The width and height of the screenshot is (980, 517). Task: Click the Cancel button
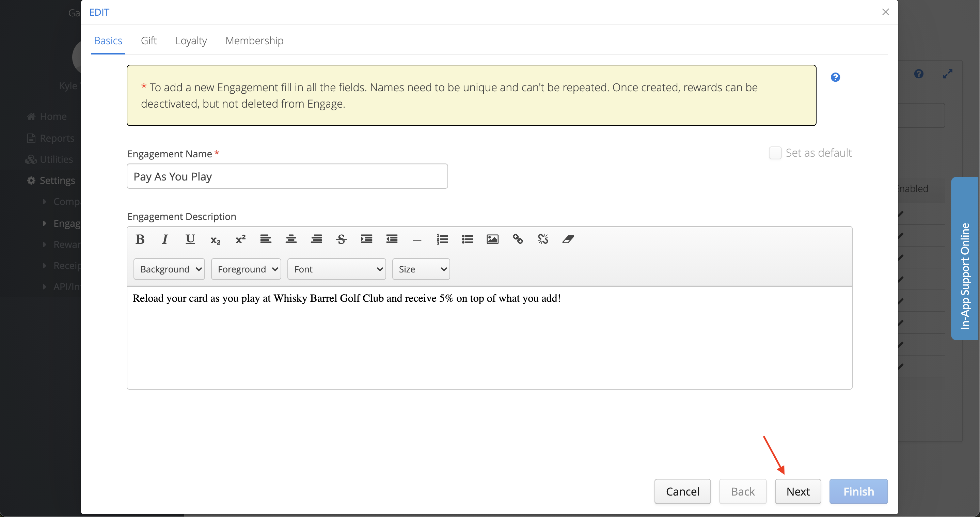682,491
